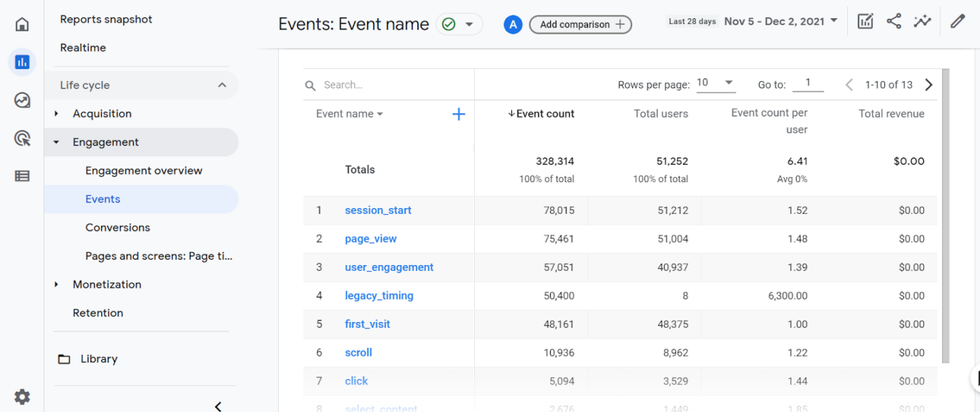980x412 pixels.
Task: Open the Admin settings gear
Action: [x=22, y=397]
